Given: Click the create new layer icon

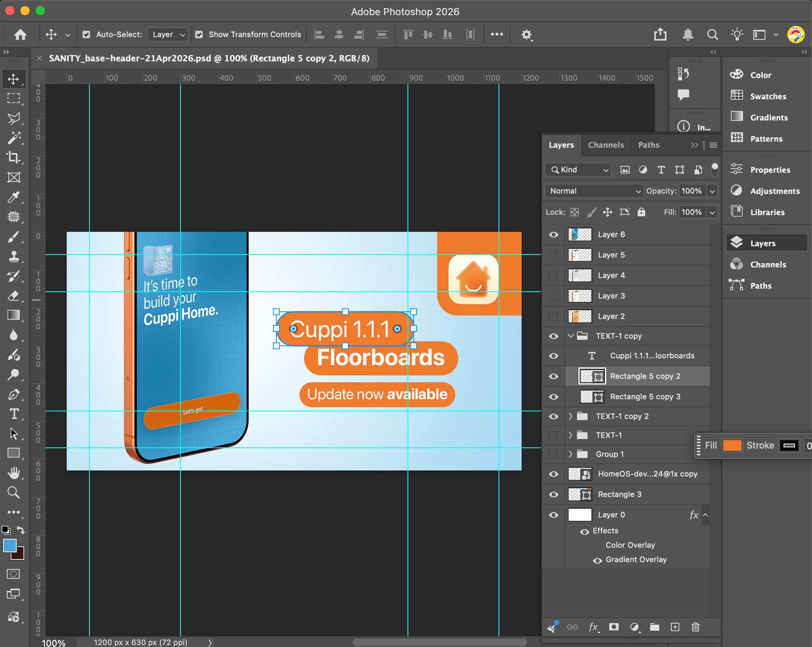Looking at the screenshot, I should tap(675, 627).
